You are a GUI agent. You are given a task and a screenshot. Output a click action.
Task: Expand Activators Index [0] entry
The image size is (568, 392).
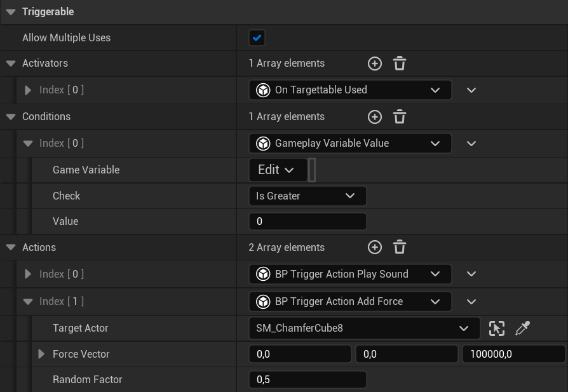[27, 90]
